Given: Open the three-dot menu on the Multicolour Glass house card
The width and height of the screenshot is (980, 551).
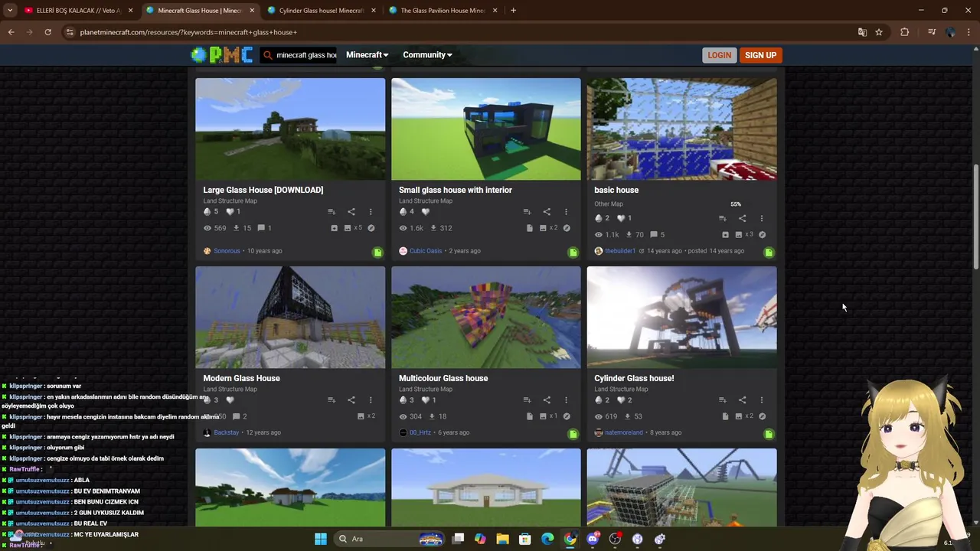Looking at the screenshot, I should [x=566, y=400].
